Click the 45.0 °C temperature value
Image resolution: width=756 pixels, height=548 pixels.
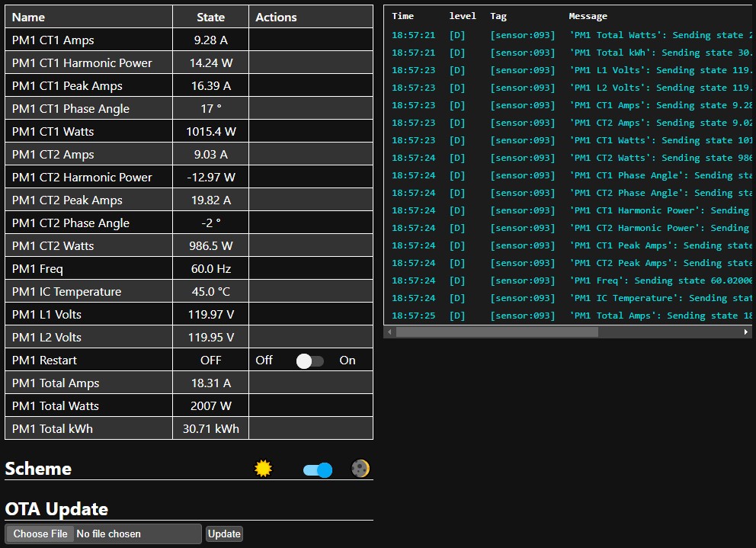(x=211, y=292)
